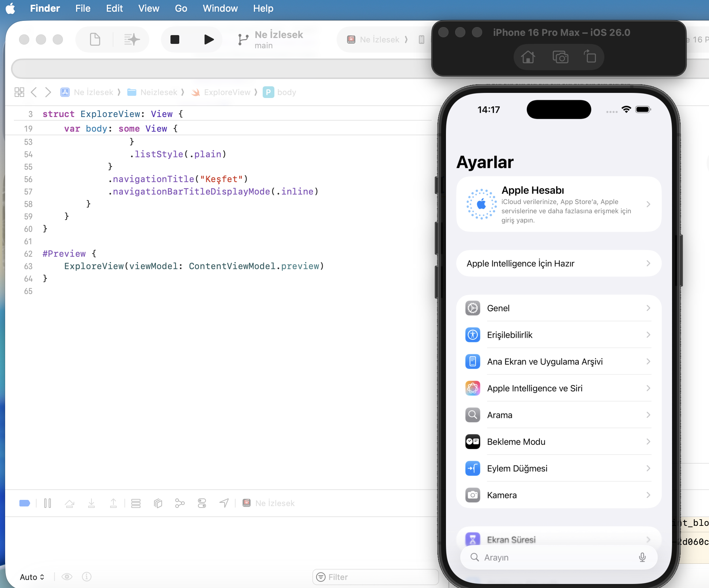Click the Simulate Location arrow icon
This screenshot has width=709, height=588.
(224, 503)
